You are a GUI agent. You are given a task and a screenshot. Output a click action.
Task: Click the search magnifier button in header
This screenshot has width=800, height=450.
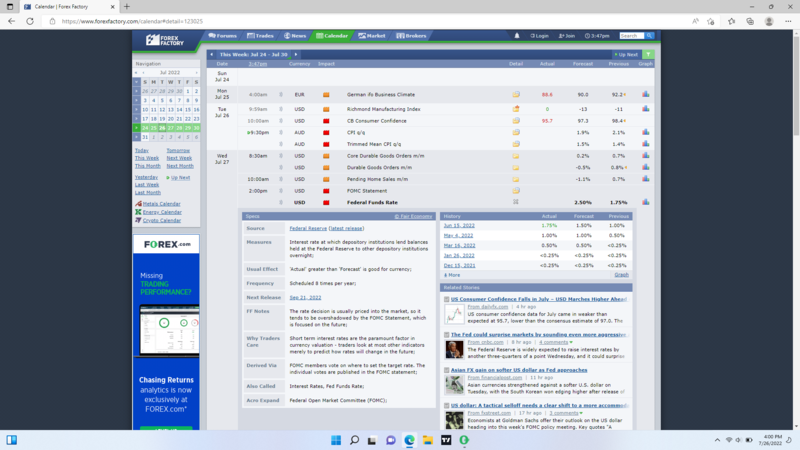649,36
